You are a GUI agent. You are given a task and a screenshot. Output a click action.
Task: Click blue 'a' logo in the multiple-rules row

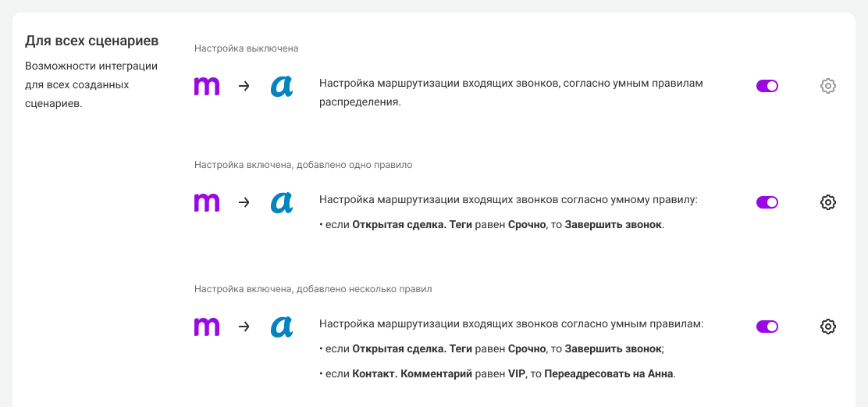pyautogui.click(x=282, y=327)
